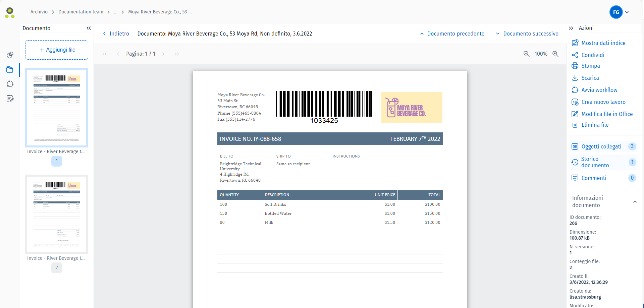
Task: Click Scarica action
Action: (590, 78)
